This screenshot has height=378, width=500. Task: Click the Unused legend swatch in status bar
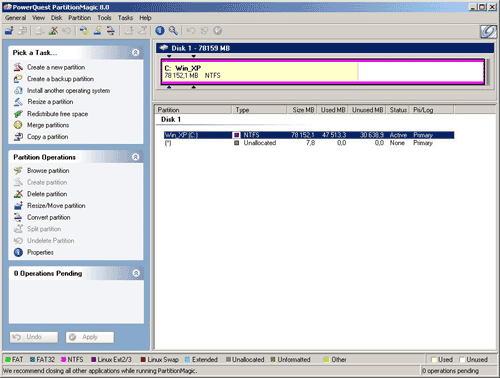[x=462, y=359]
